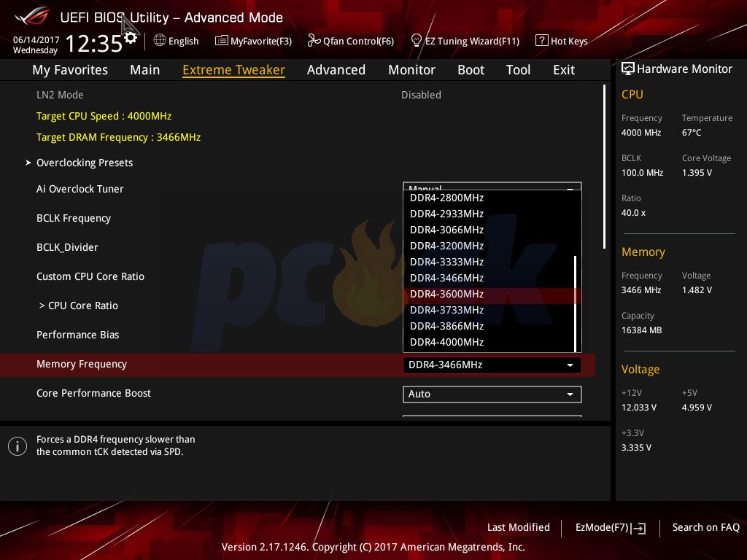Open the Memory Frequency dropdown
747x560 pixels.
coord(492,365)
